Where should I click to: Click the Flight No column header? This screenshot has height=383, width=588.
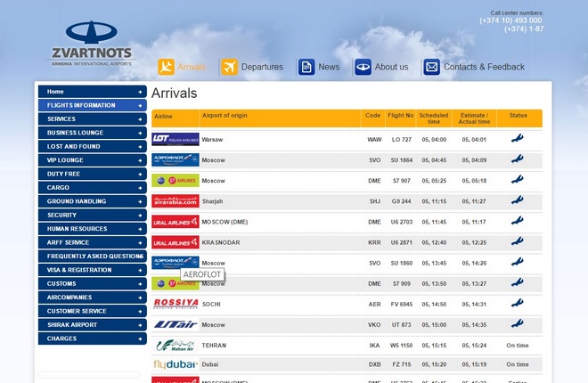(401, 116)
